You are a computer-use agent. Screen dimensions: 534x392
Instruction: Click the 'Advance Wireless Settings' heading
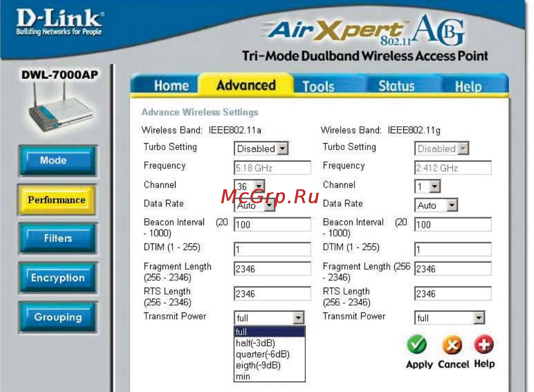click(x=200, y=112)
